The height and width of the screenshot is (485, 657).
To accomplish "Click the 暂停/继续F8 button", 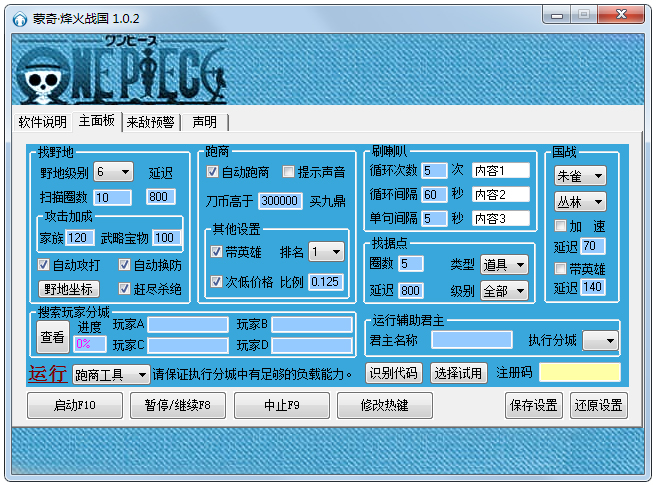I will [178, 405].
